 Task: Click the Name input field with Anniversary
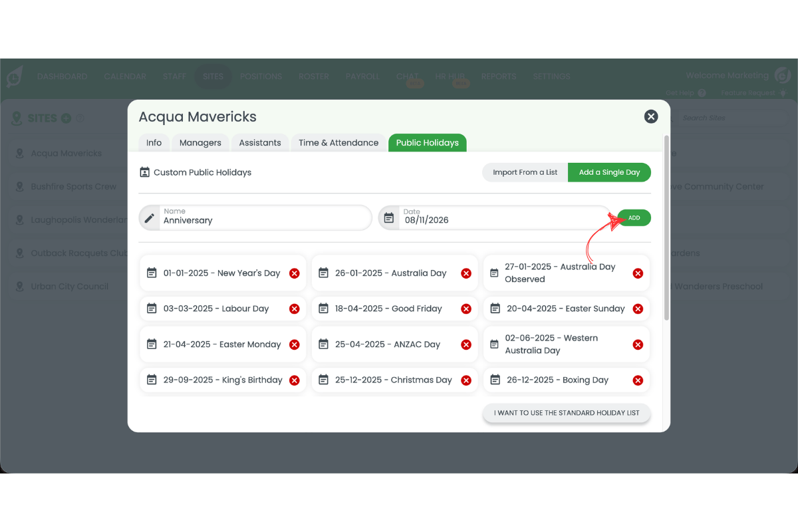pyautogui.click(x=263, y=220)
